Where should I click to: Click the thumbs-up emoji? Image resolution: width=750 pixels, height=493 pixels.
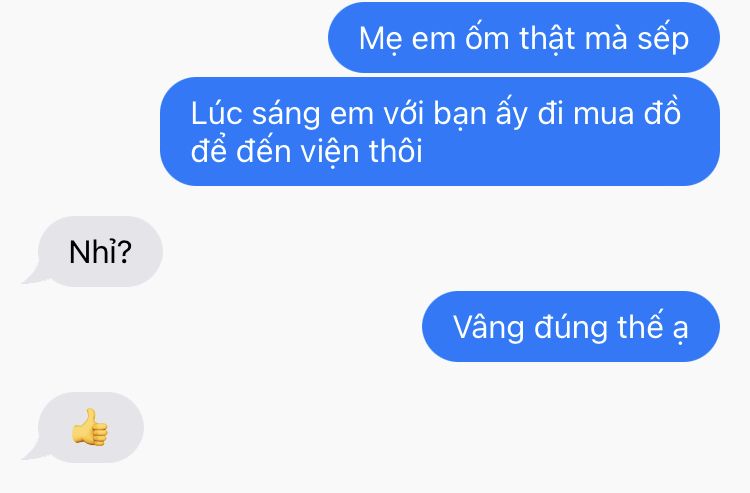tap(89, 427)
